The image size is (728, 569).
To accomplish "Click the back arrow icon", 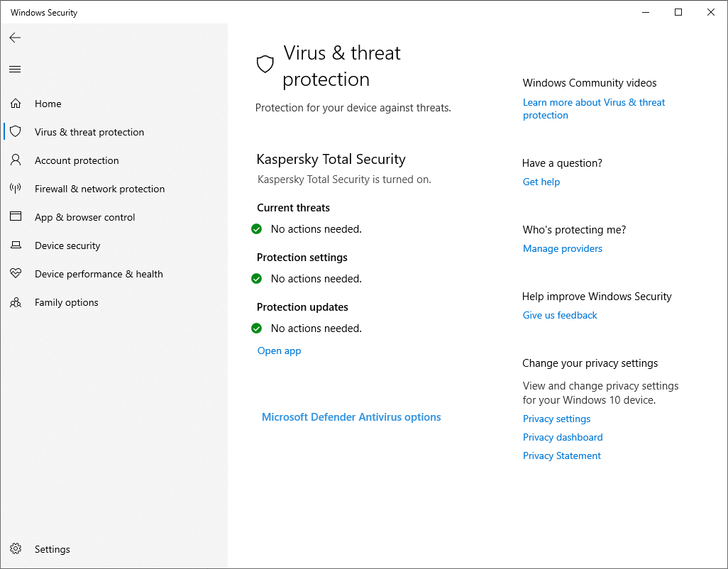I will [15, 38].
